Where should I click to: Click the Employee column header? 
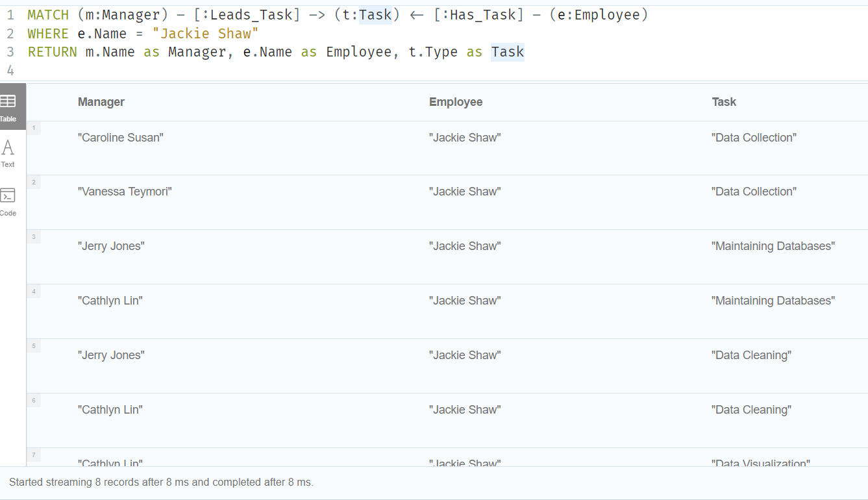click(455, 102)
